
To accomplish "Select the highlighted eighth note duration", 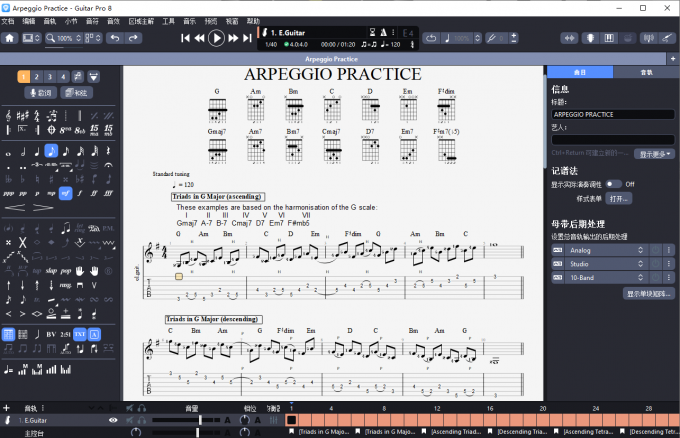I will pyautogui.click(x=51, y=151).
